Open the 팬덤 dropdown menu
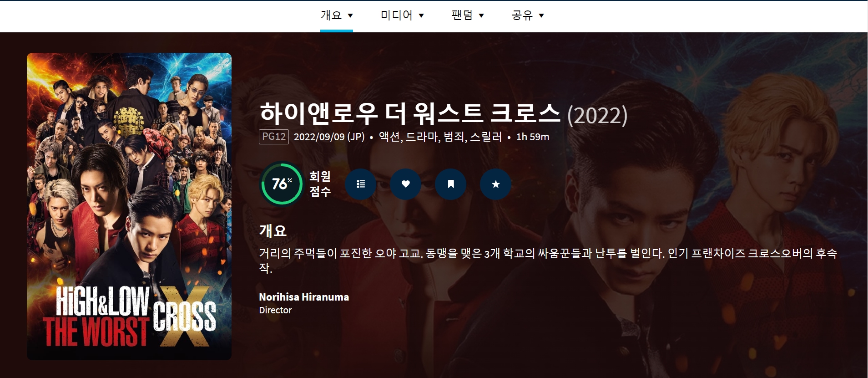Screen dimensions: 868x378 (468, 15)
